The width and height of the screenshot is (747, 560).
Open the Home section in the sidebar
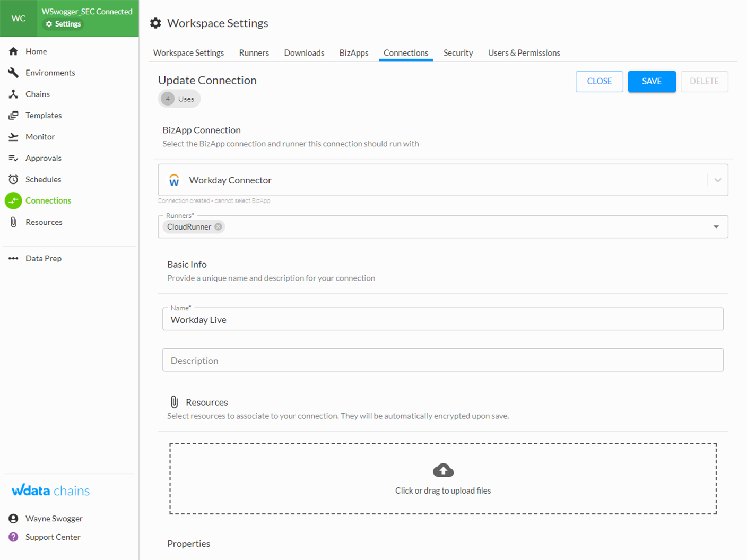[36, 51]
